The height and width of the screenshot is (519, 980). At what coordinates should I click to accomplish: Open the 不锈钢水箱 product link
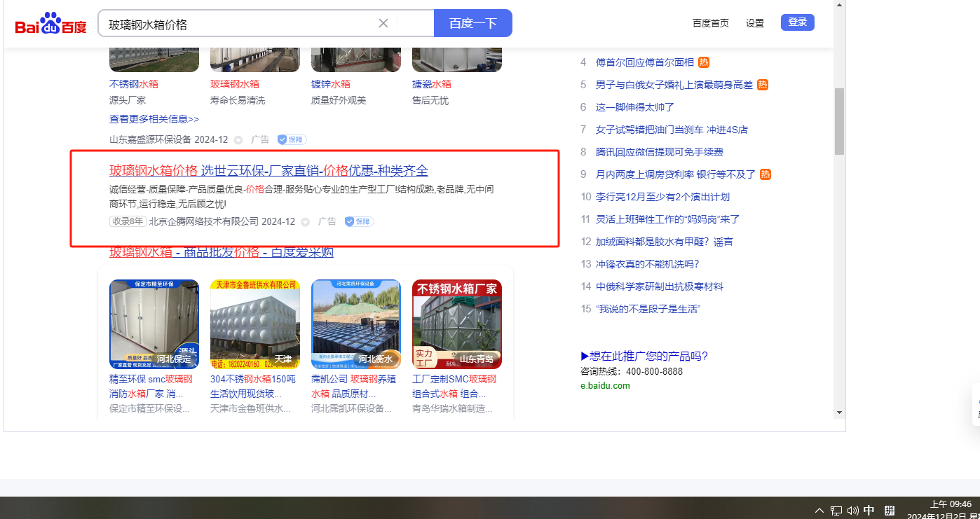pos(134,84)
